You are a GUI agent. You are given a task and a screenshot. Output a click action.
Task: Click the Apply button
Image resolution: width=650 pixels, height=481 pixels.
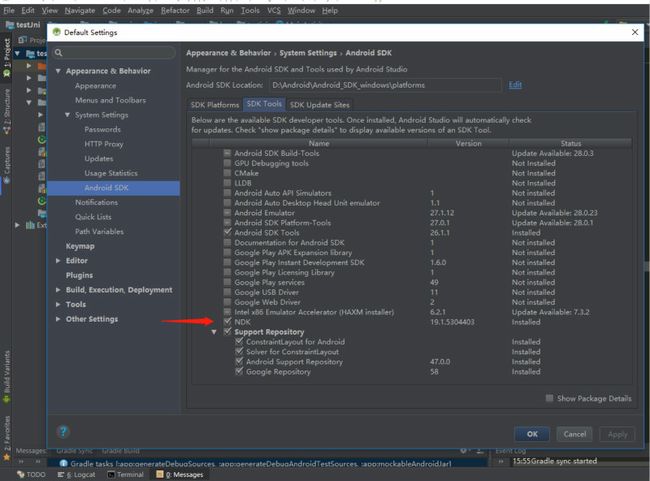(617, 434)
